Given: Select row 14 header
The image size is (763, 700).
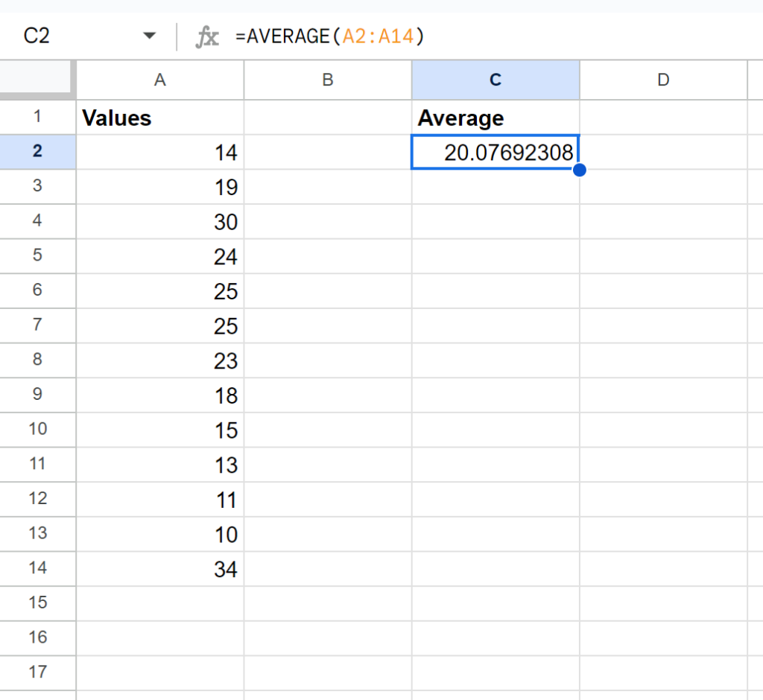Looking at the screenshot, I should pyautogui.click(x=37, y=568).
